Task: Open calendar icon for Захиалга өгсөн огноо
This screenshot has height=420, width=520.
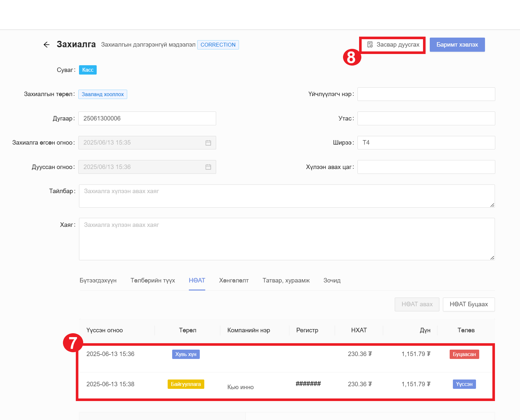Action: [208, 143]
